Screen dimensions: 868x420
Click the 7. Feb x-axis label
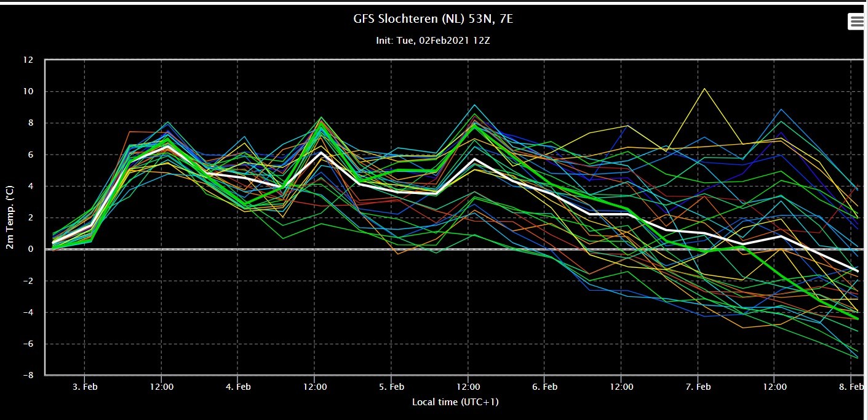pos(699,387)
